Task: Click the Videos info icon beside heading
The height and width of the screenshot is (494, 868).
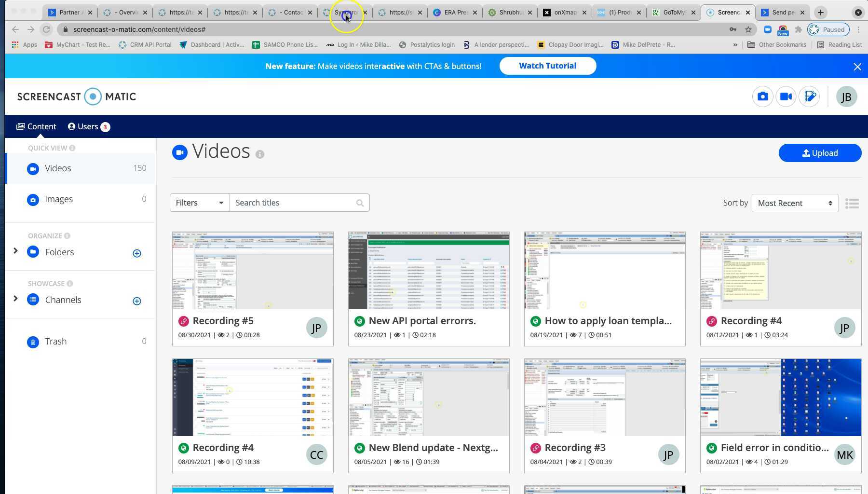Action: tap(260, 154)
